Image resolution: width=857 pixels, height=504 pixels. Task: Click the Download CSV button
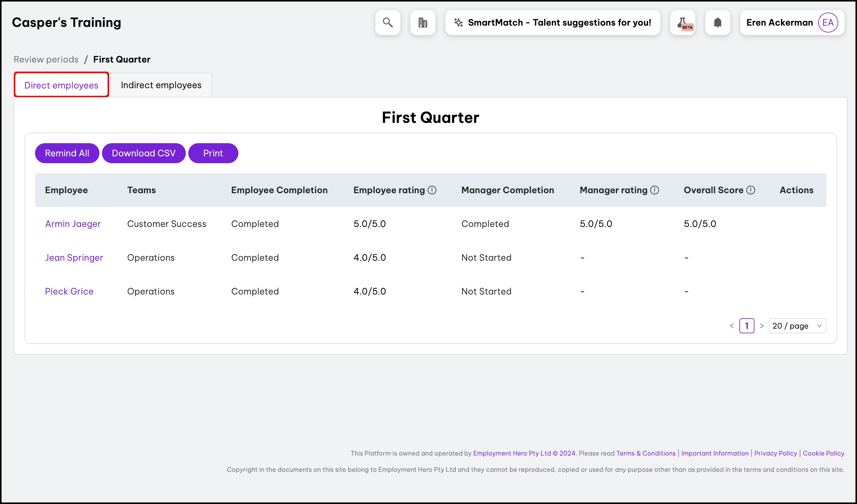tap(144, 153)
